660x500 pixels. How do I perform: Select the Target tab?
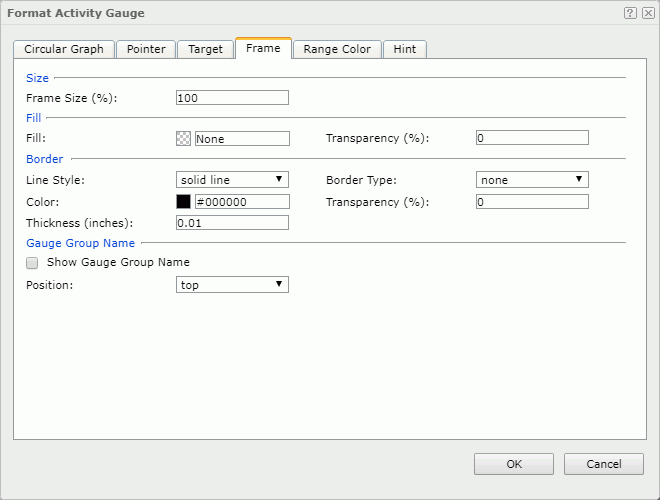click(x=206, y=49)
